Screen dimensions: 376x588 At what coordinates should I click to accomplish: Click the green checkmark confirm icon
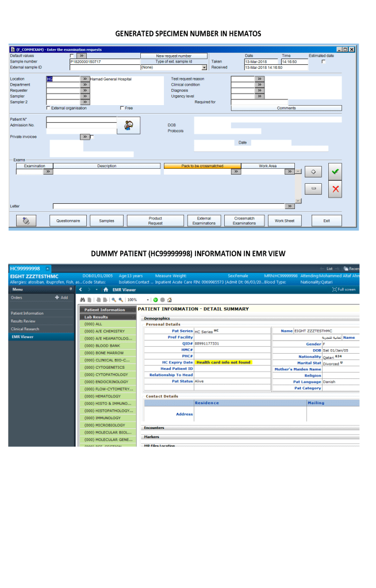(336, 171)
